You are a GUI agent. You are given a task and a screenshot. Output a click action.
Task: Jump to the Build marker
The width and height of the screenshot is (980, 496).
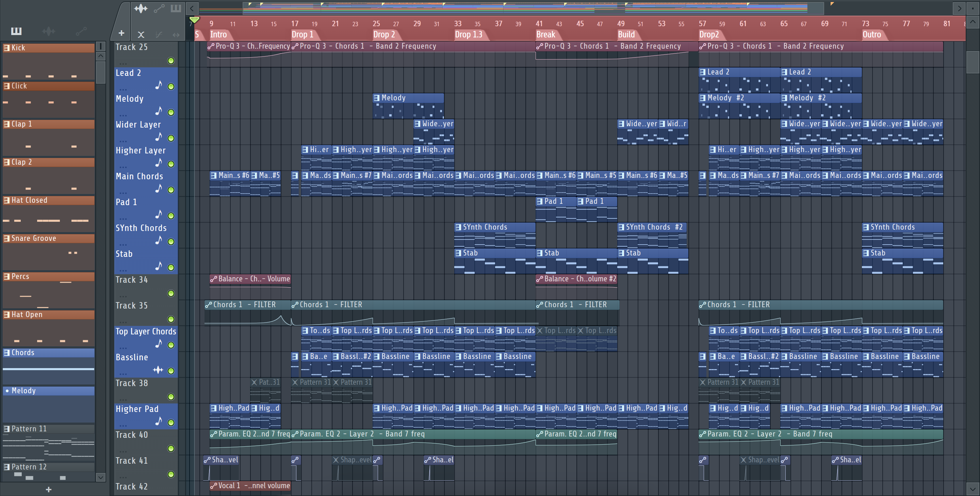pos(626,35)
